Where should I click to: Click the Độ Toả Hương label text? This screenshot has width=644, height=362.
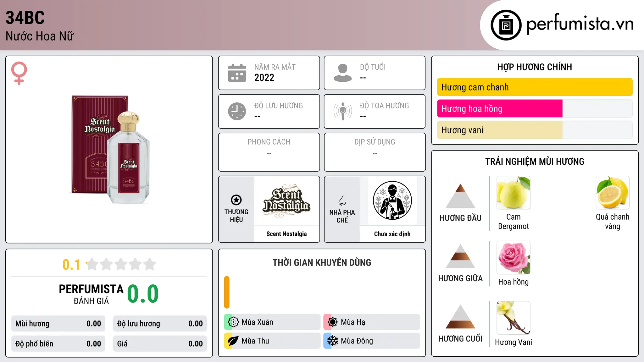point(384,106)
